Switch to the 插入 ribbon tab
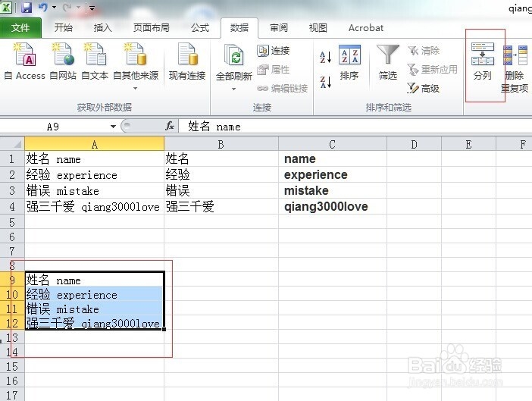 coord(102,28)
